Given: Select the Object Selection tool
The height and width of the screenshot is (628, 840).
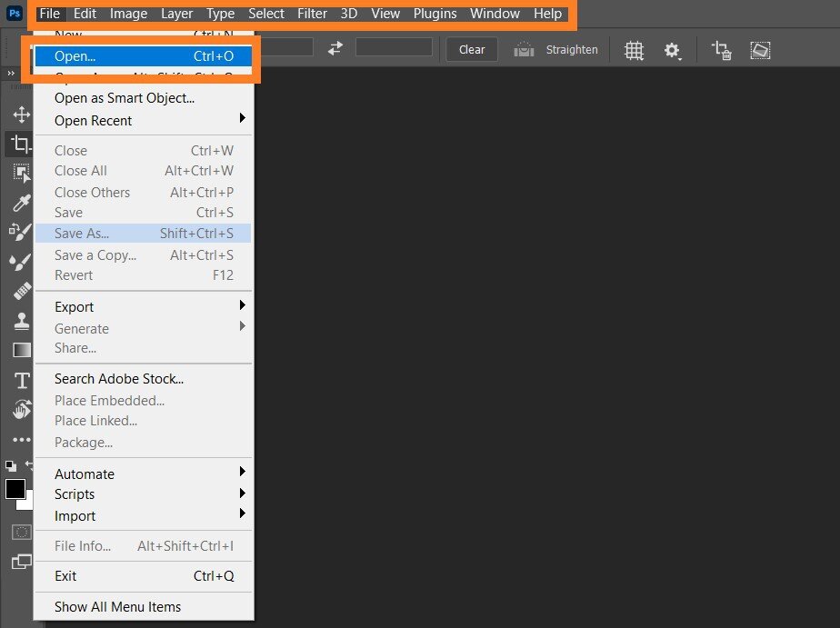Looking at the screenshot, I should click(22, 174).
